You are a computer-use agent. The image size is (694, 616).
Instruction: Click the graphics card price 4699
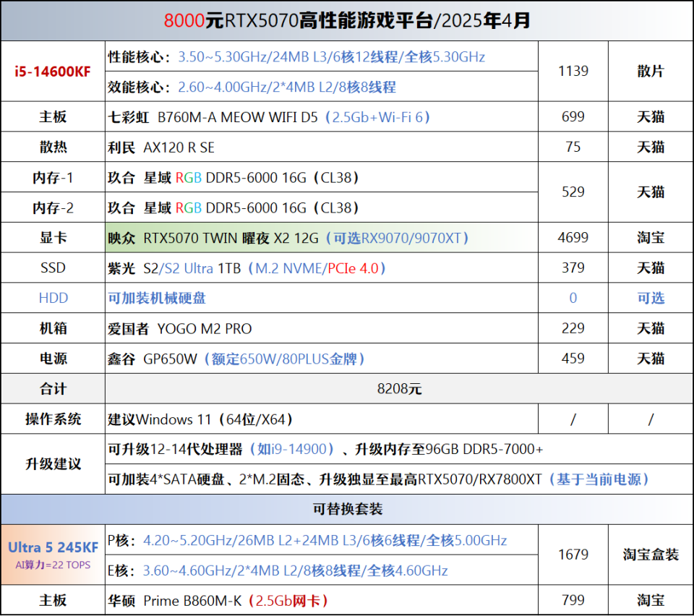[573, 238]
